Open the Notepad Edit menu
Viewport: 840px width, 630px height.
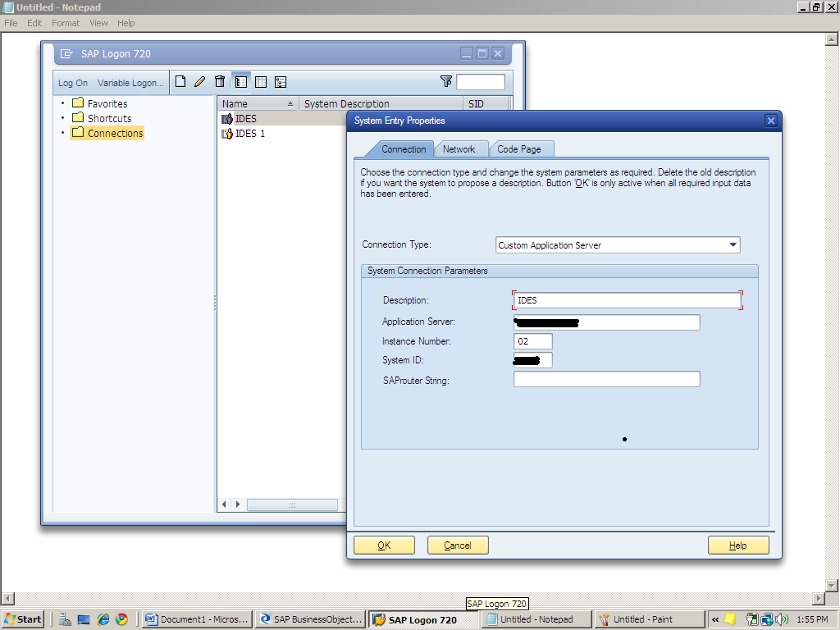(34, 23)
